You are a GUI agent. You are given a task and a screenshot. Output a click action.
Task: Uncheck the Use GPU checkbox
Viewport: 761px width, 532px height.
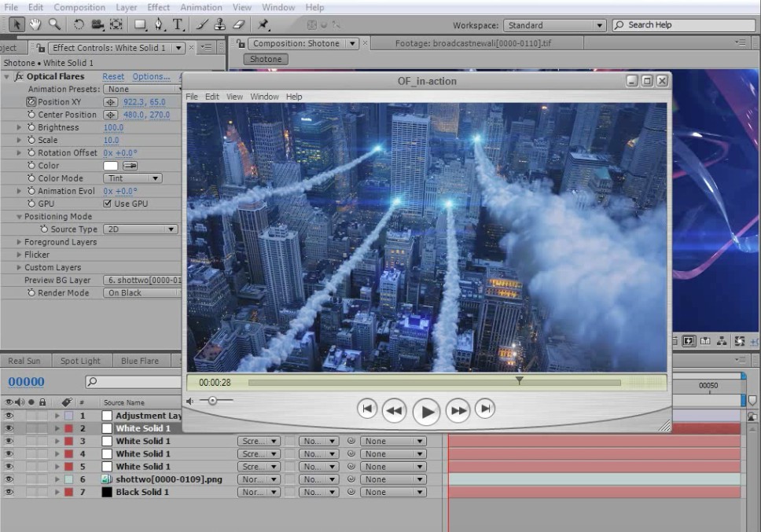click(108, 204)
